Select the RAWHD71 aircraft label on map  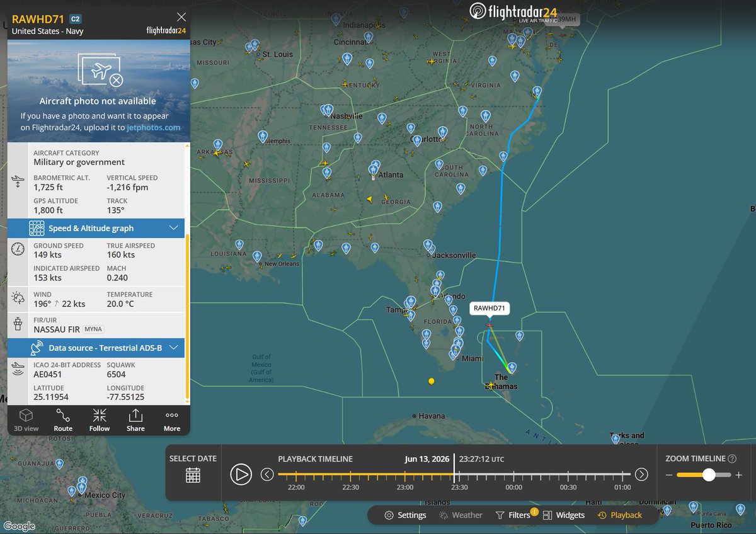[490, 309]
